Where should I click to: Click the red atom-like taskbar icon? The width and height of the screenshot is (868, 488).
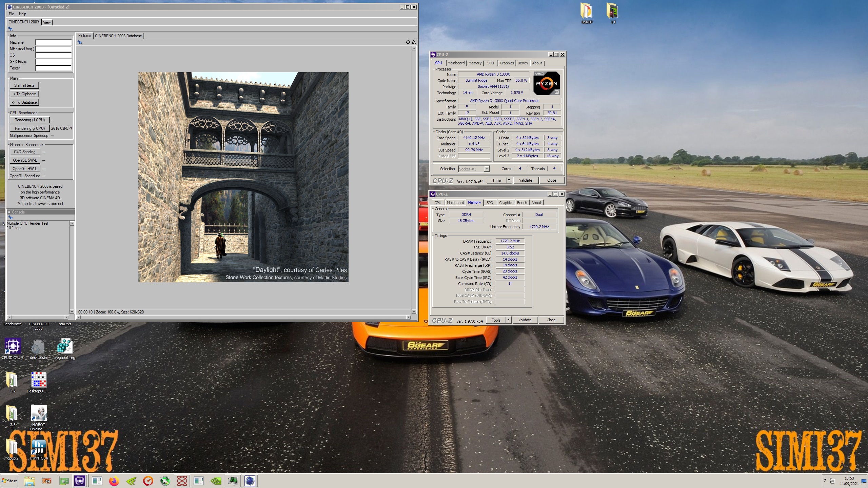pos(182,481)
